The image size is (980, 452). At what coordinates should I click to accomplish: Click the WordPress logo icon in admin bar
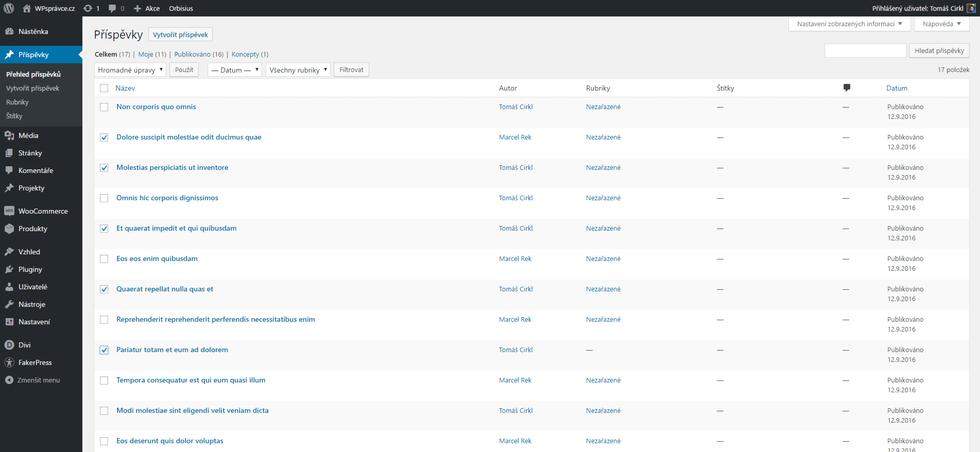point(9,8)
